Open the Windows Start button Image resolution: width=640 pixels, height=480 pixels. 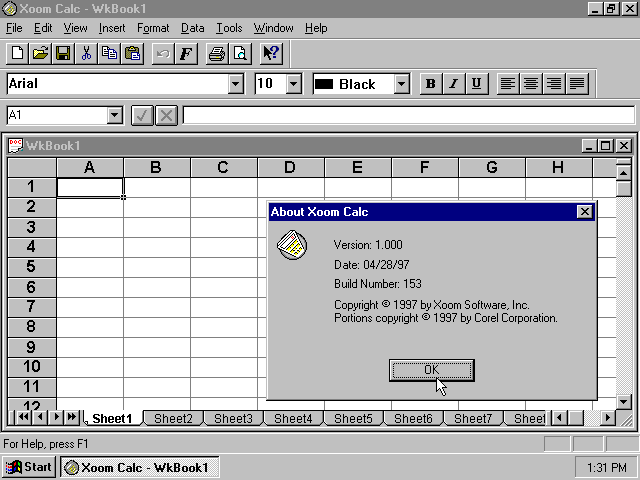pyautogui.click(x=29, y=467)
